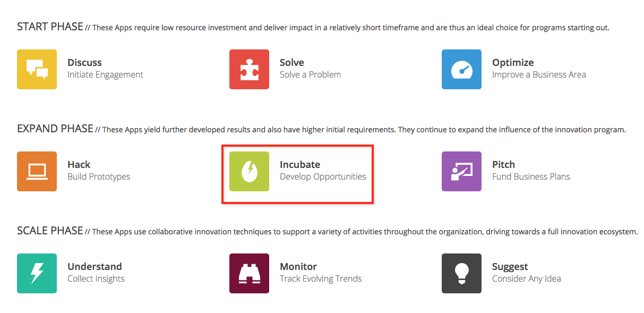Click the orange Hack laptop icon

37,171
